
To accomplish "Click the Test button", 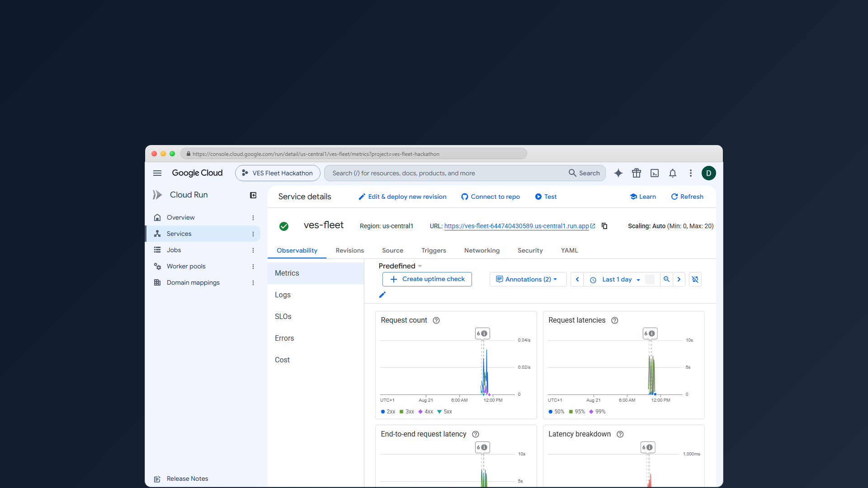I will tap(546, 197).
